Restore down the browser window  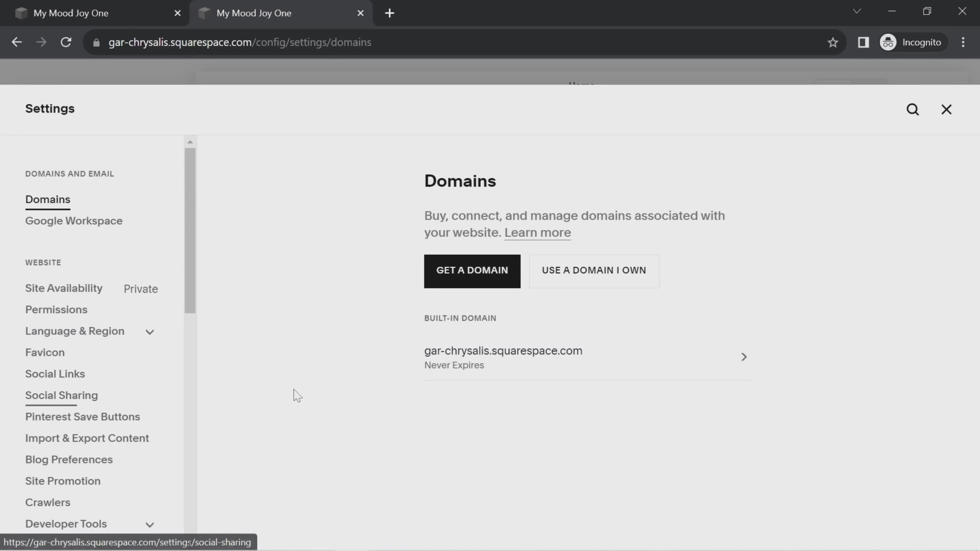[x=927, y=11]
